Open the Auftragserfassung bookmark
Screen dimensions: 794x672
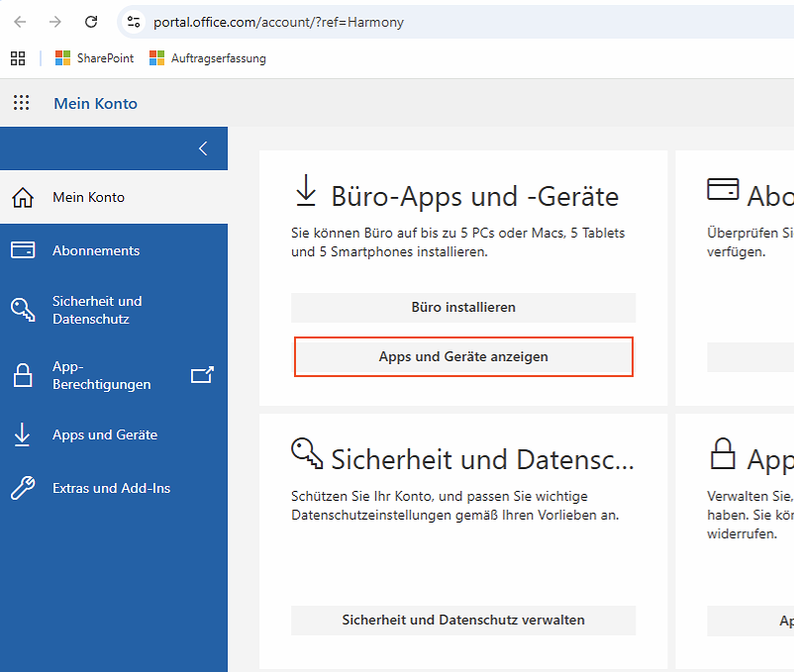click(207, 58)
